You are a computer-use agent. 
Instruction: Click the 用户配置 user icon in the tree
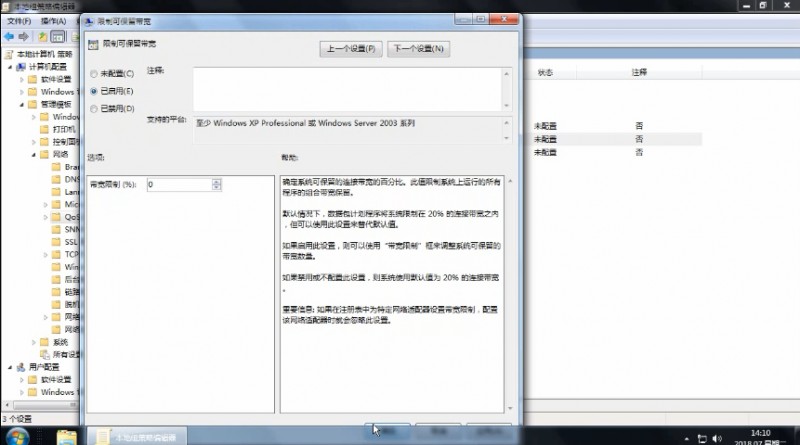pos(21,367)
